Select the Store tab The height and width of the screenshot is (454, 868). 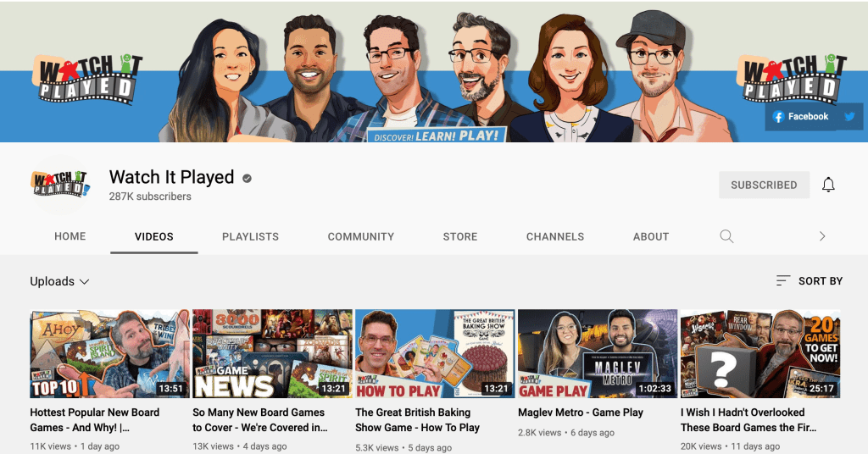point(460,236)
